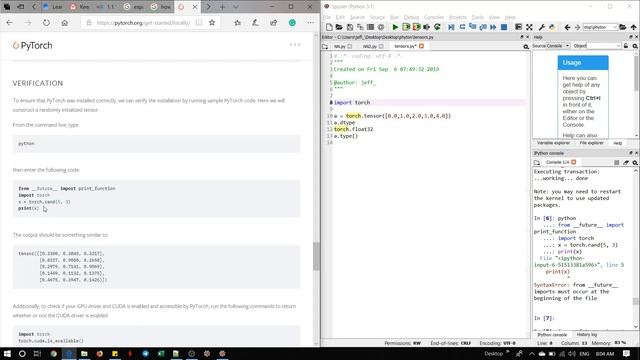Screen dimensions: 640x360
Task: Run the file with the green play button
Action: pos(395,27)
